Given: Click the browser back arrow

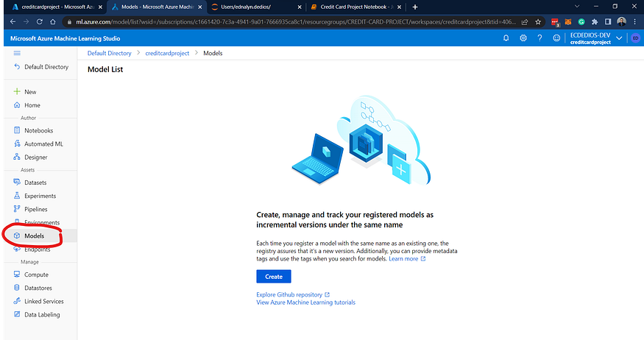Looking at the screenshot, I should (x=13, y=22).
